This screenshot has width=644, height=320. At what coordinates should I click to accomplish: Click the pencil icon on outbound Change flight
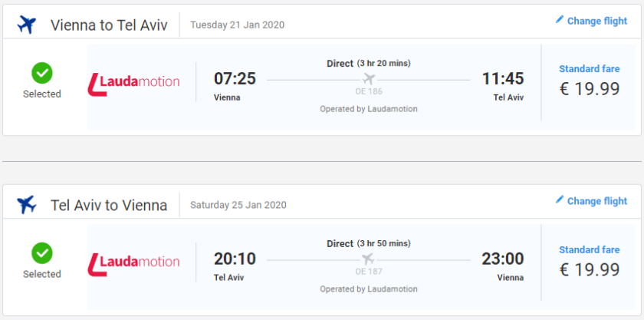[560, 21]
